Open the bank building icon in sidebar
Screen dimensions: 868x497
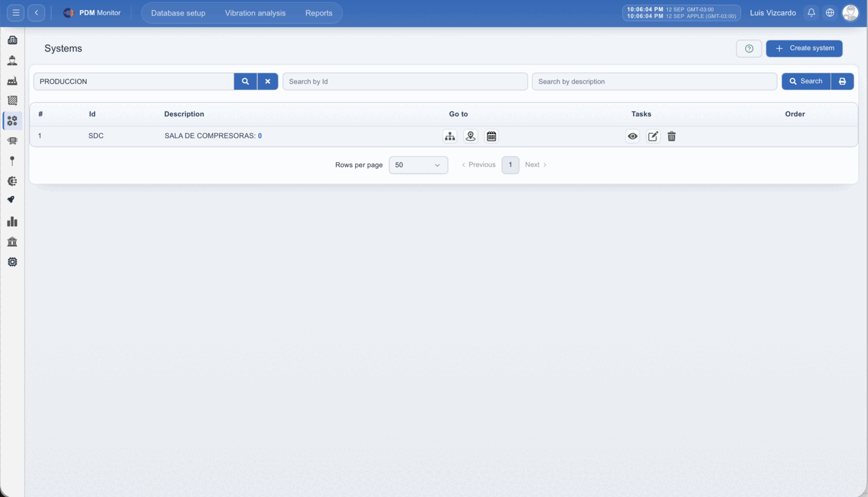coord(12,242)
